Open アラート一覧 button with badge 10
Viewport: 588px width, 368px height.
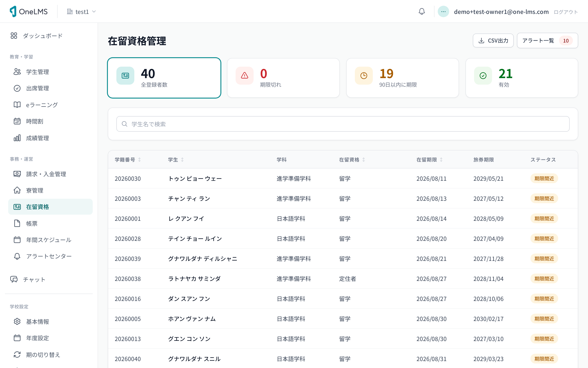pyautogui.click(x=547, y=40)
